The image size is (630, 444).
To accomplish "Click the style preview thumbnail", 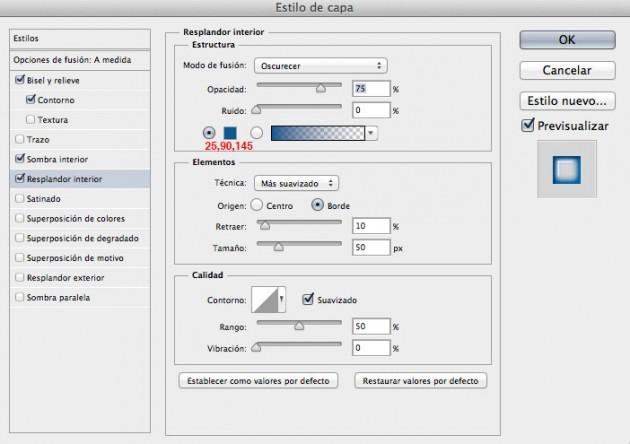I will 567,170.
